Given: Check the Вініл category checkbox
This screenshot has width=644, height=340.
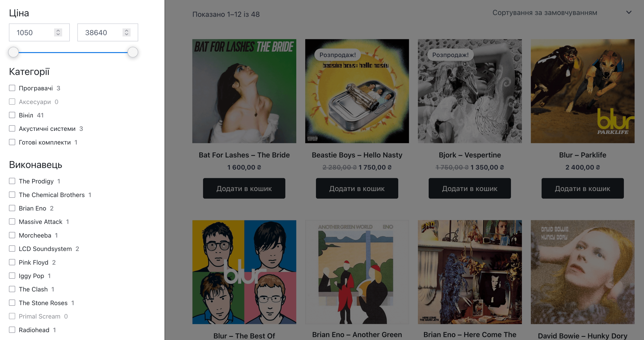Looking at the screenshot, I should 12,115.
